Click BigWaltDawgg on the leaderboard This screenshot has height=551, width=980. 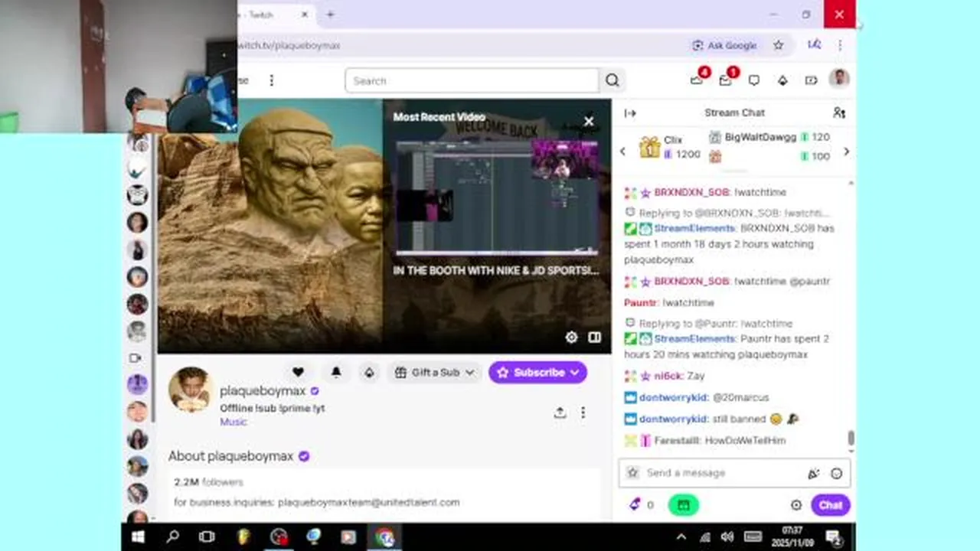[760, 137]
